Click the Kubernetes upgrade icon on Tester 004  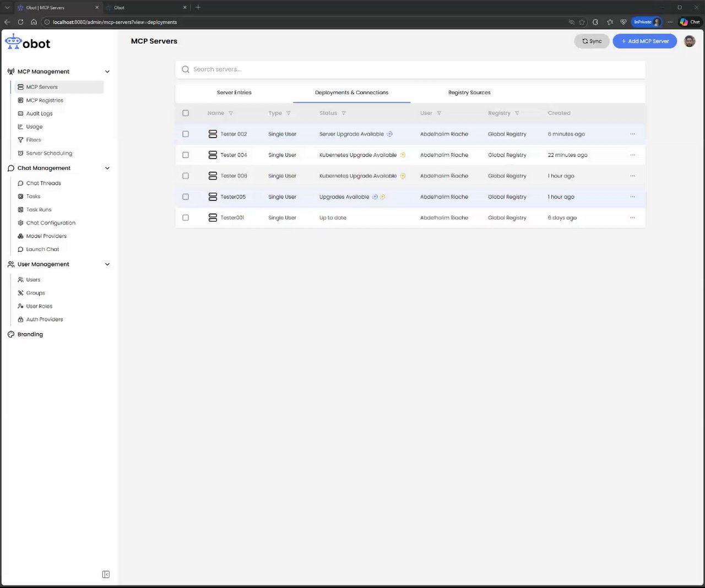click(x=403, y=155)
